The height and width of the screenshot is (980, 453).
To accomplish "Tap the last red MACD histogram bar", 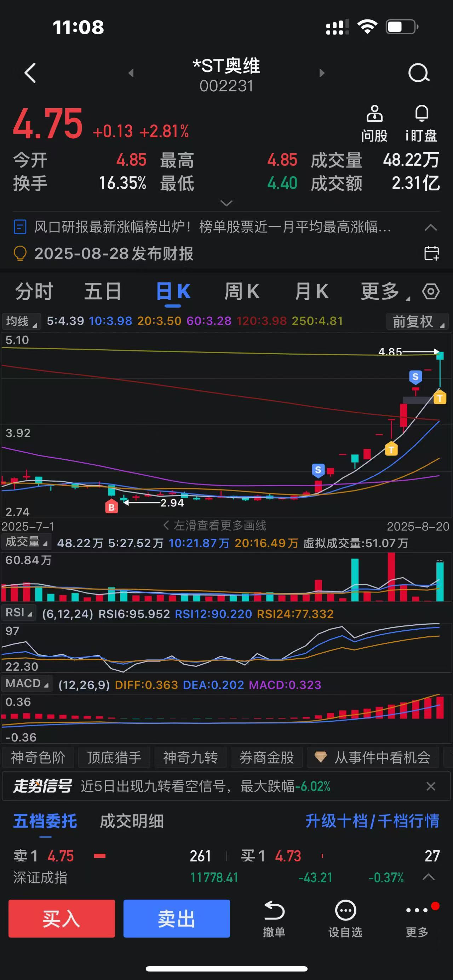I will [440, 707].
